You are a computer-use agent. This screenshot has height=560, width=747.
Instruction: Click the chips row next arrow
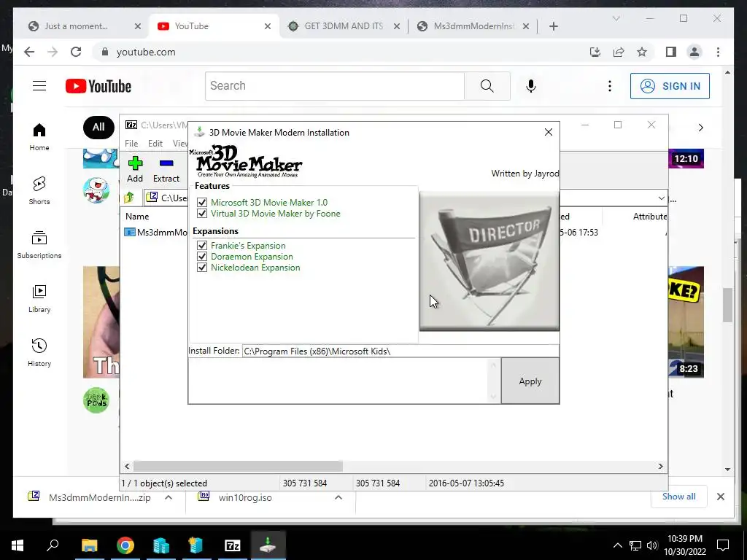coord(701,128)
